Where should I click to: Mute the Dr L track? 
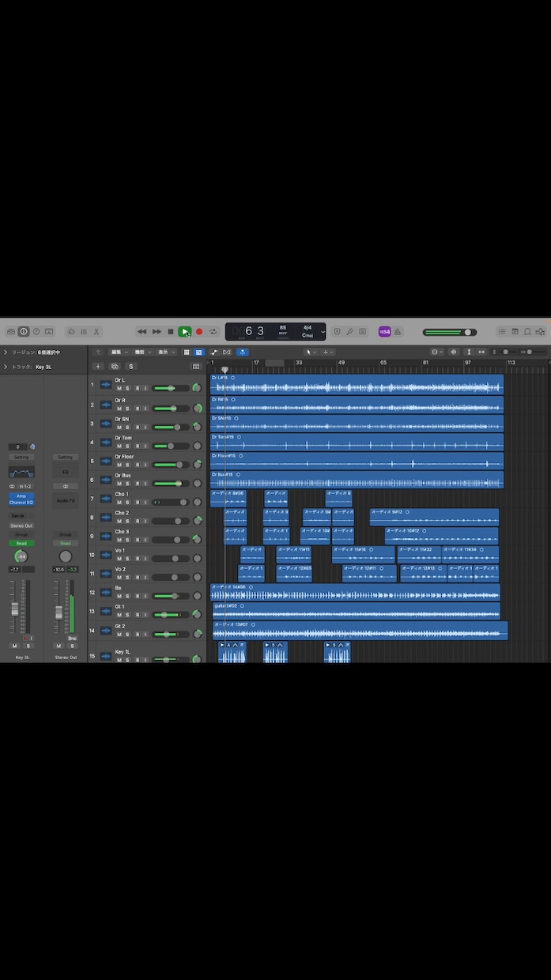tap(119, 389)
